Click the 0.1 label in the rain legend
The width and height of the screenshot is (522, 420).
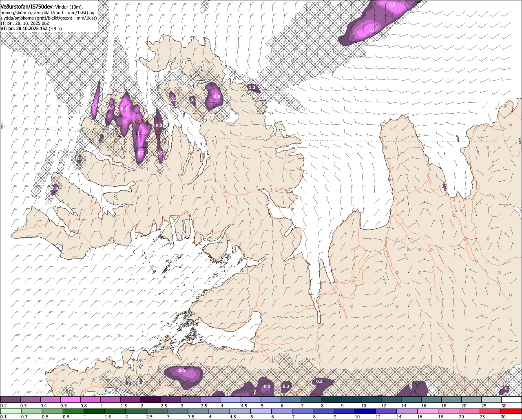[4, 417]
